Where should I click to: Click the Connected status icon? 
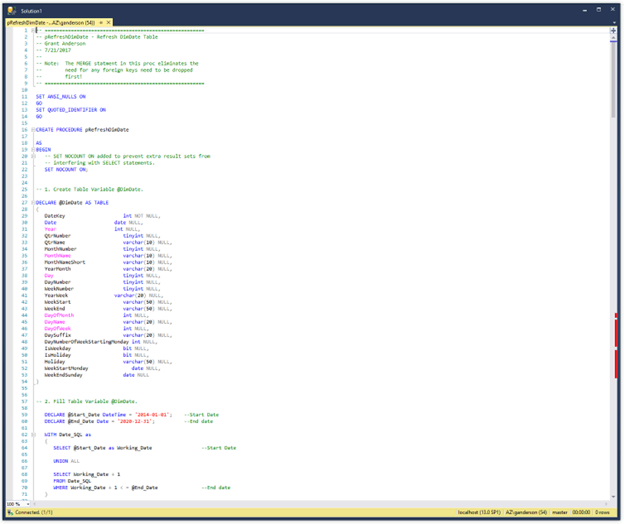[x=9, y=511]
